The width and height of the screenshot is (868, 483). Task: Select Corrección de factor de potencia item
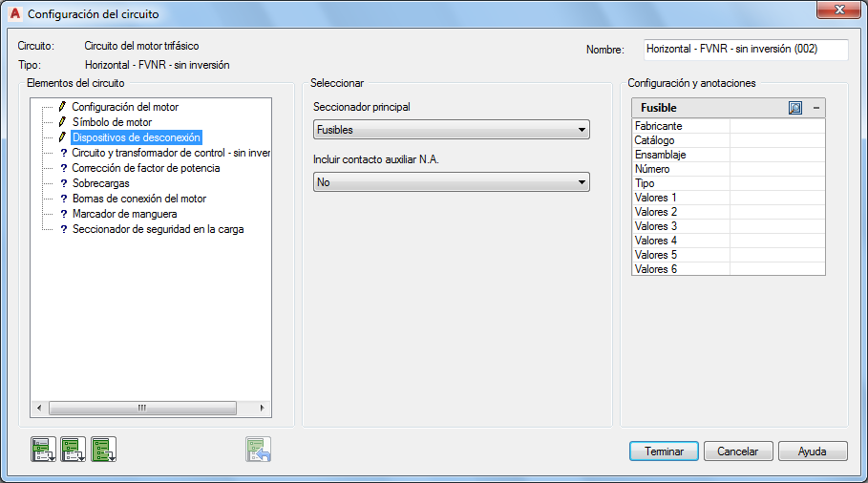click(145, 168)
